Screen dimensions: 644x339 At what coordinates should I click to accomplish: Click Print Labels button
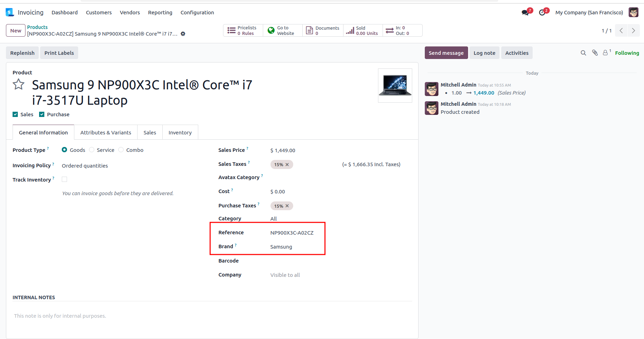click(x=59, y=53)
